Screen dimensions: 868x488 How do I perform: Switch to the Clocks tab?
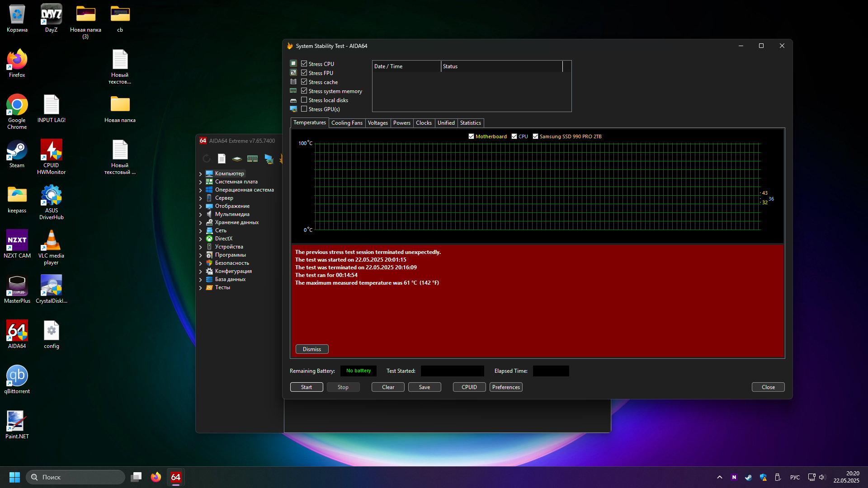[x=424, y=123]
